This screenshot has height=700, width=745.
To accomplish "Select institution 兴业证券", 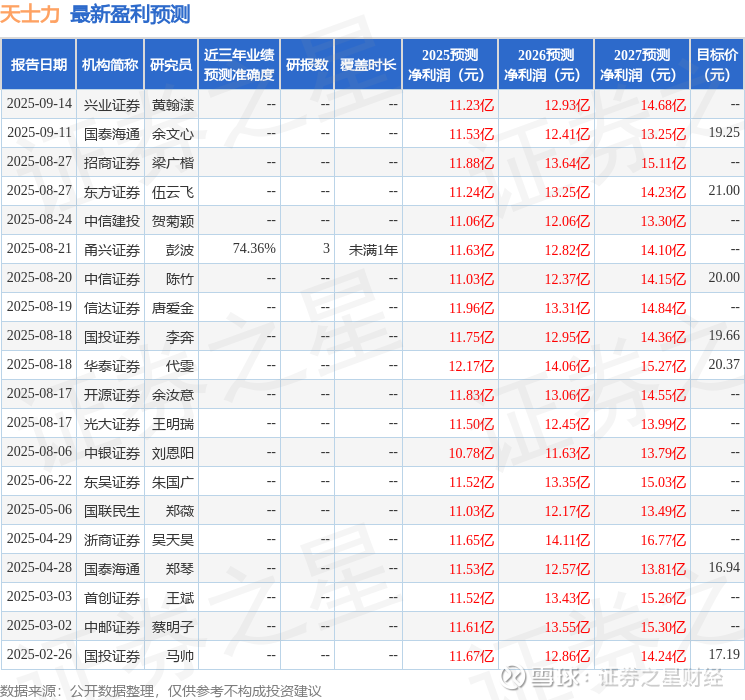I will (112, 105).
